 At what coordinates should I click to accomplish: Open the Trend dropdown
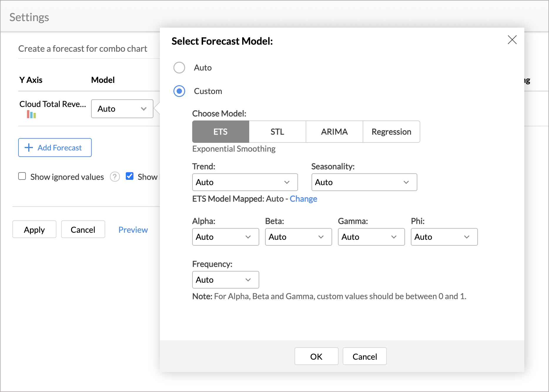245,182
